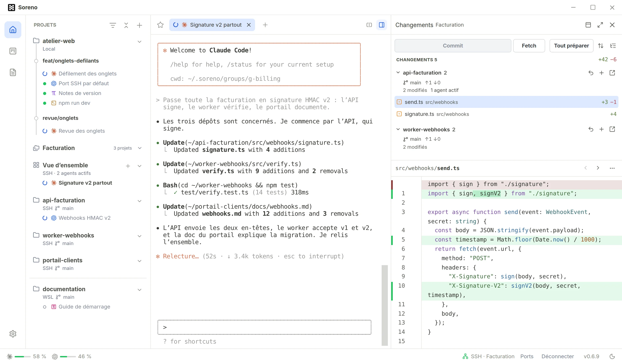Click the Fetch button
The height and width of the screenshot is (364, 622).
[529, 46]
